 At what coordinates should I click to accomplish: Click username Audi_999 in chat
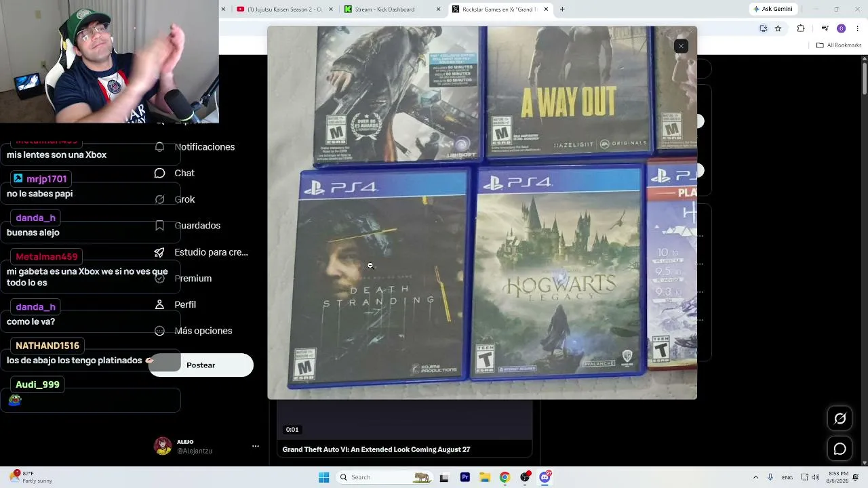pyautogui.click(x=37, y=384)
